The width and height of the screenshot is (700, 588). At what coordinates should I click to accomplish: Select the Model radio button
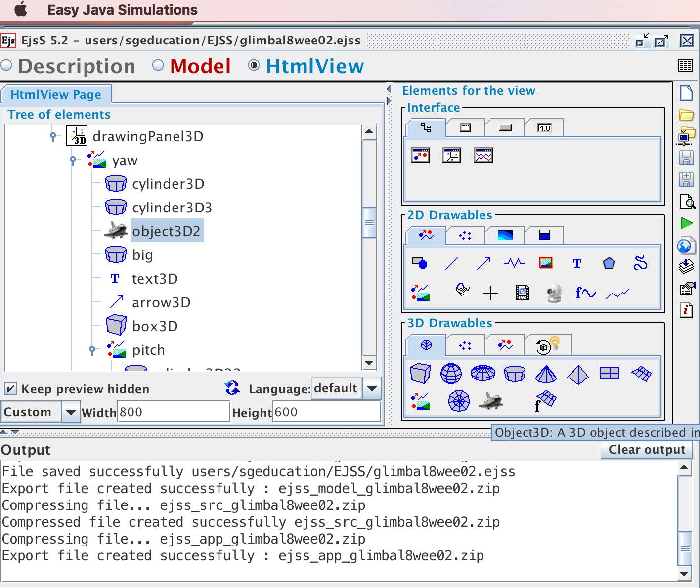158,65
